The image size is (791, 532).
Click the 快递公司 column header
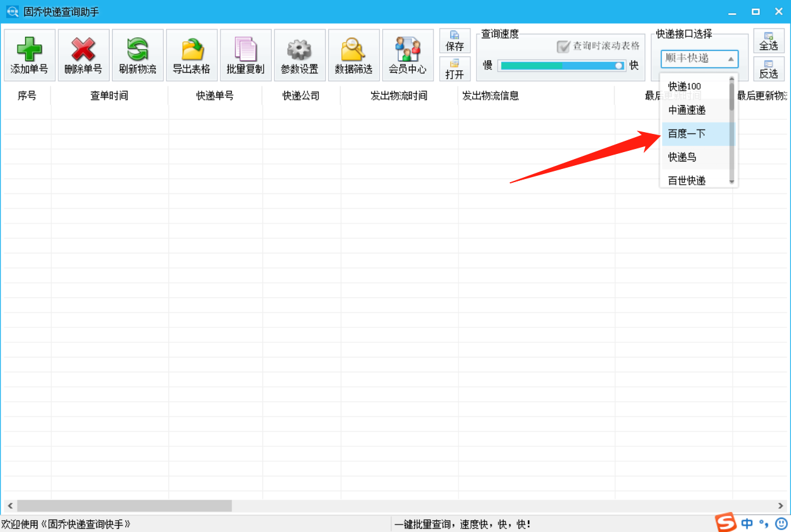pos(301,96)
